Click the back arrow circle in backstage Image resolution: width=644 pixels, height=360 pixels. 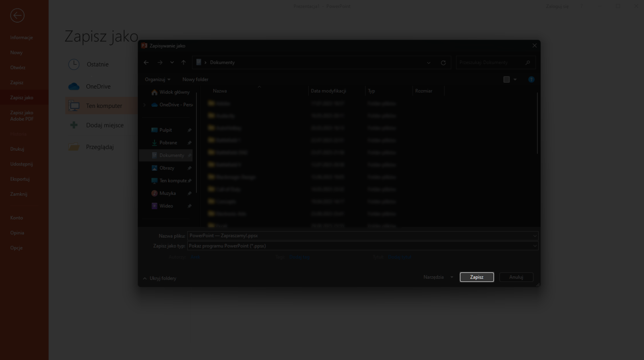pos(17,15)
